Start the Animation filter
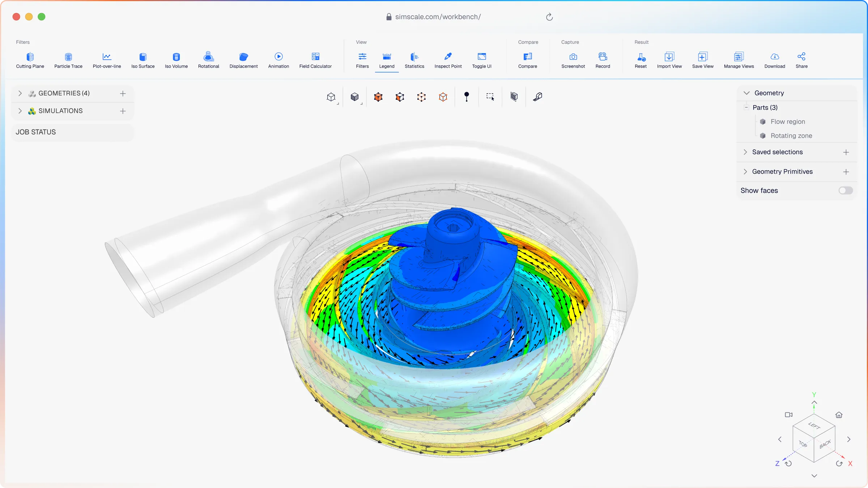This screenshot has height=488, width=868. coord(278,60)
